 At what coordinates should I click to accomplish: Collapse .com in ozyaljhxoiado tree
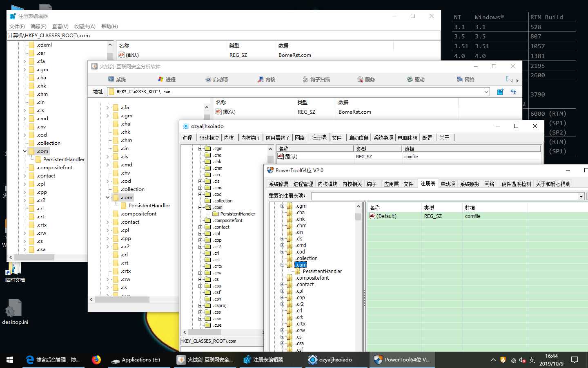coord(200,207)
